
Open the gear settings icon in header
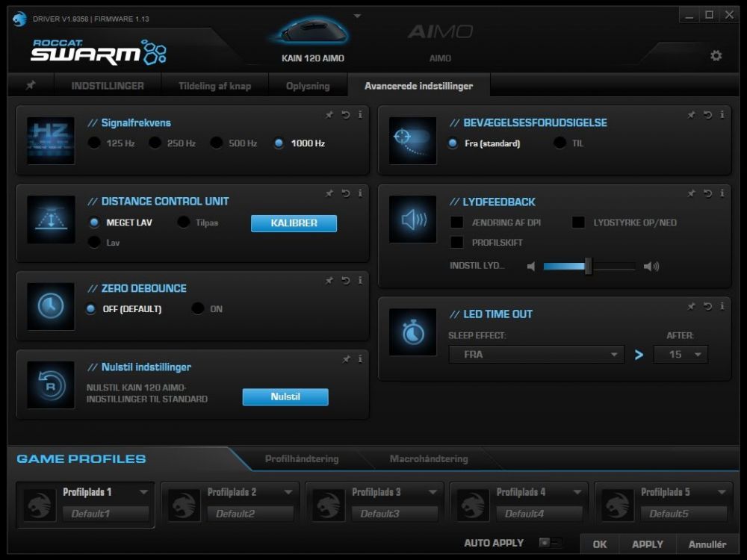[716, 56]
